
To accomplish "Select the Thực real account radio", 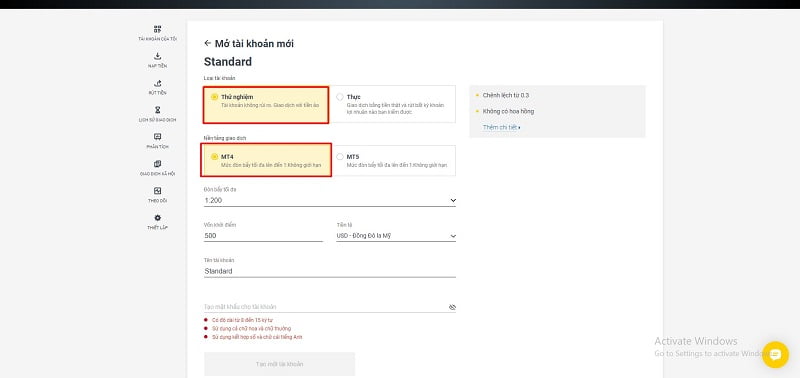I will click(x=340, y=97).
